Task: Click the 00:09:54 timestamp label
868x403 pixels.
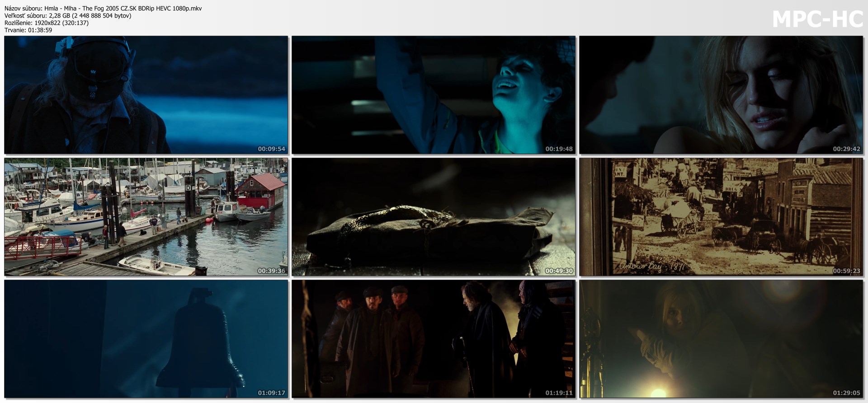Action: pyautogui.click(x=271, y=149)
